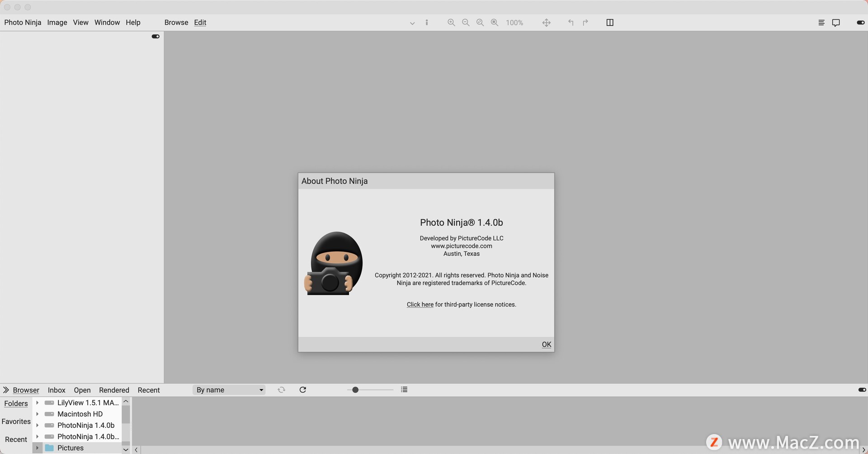Toggle the left panel pill switch
Screen dimensions: 868x454
pyautogui.click(x=156, y=36)
